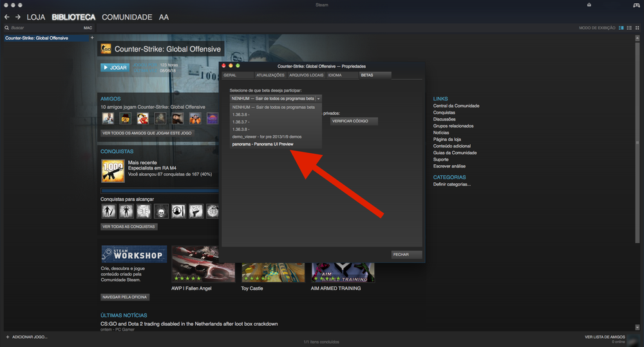The height and width of the screenshot is (347, 644).
Task: Open Toy Castle workshop thumbnail
Action: pos(273,272)
